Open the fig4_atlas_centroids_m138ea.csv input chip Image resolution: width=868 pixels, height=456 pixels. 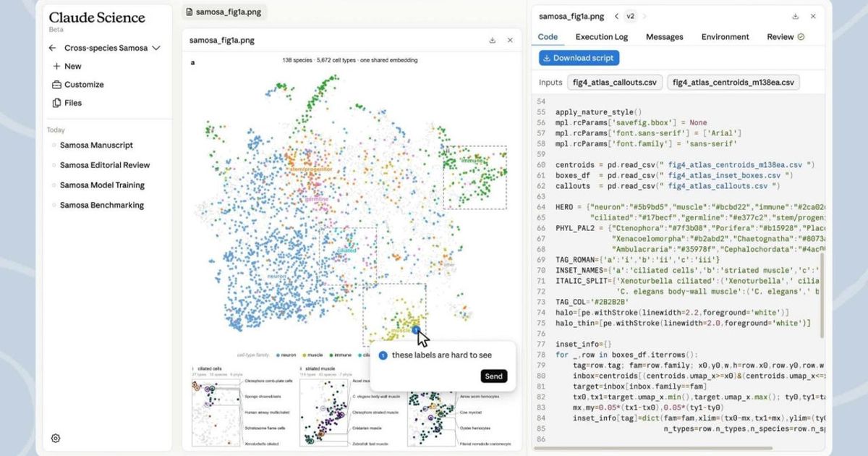[733, 83]
